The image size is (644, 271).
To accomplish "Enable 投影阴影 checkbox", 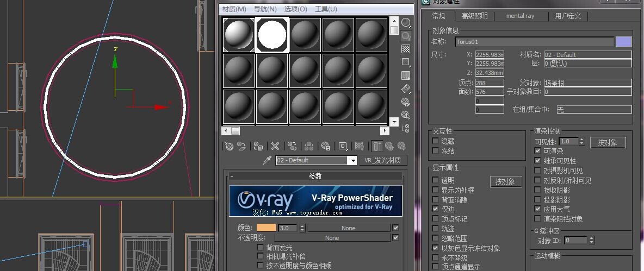I will point(537,200).
